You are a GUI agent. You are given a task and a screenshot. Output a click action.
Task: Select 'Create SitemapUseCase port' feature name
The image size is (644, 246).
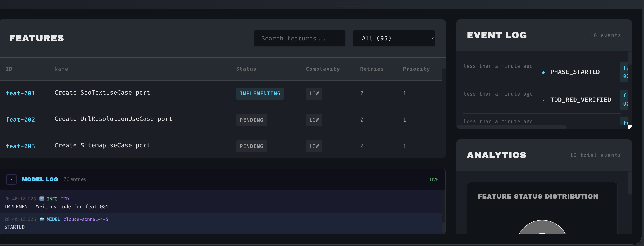click(x=102, y=145)
